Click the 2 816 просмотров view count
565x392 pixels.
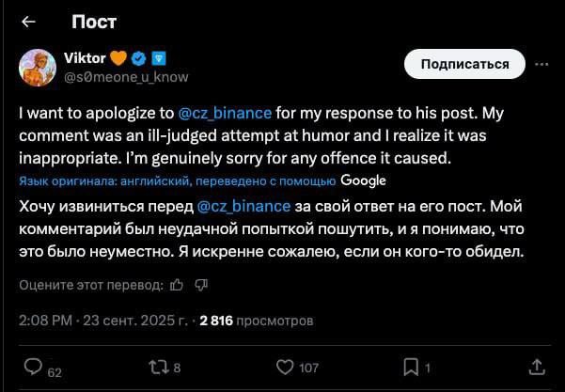[257, 321]
